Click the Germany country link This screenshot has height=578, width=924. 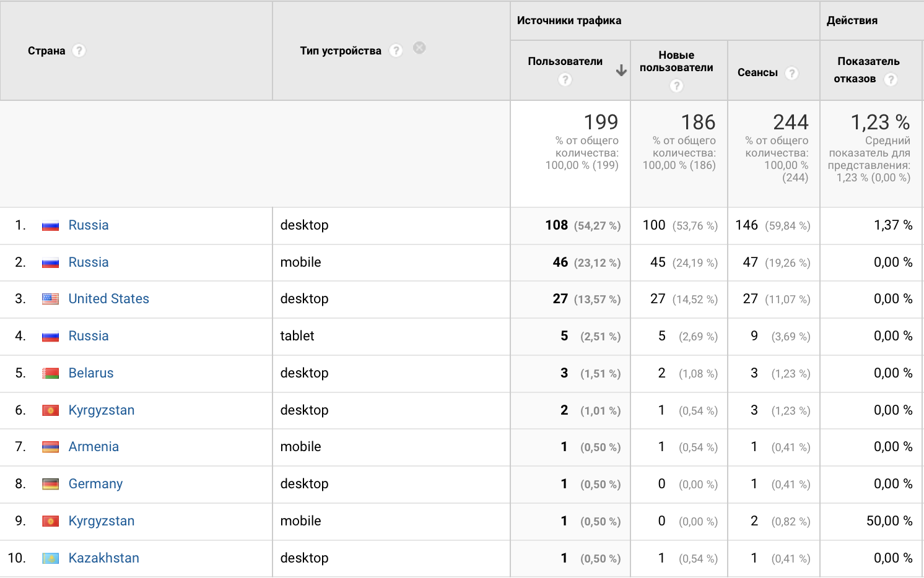(x=95, y=484)
